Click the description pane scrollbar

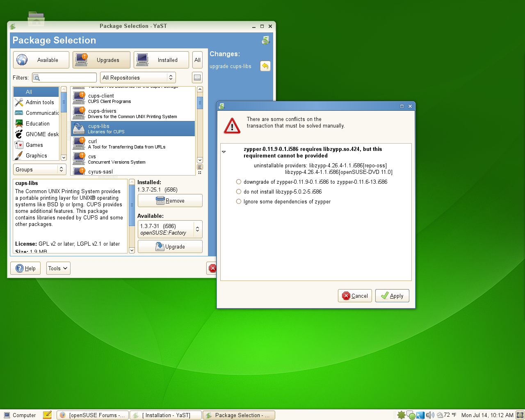click(132, 216)
